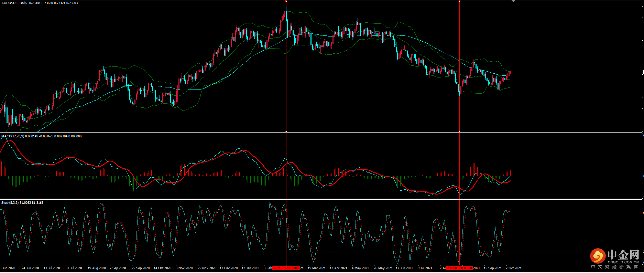Click the 7 Oct 2021 date on time axis
The width and height of the screenshot is (644, 273).
coord(514,268)
